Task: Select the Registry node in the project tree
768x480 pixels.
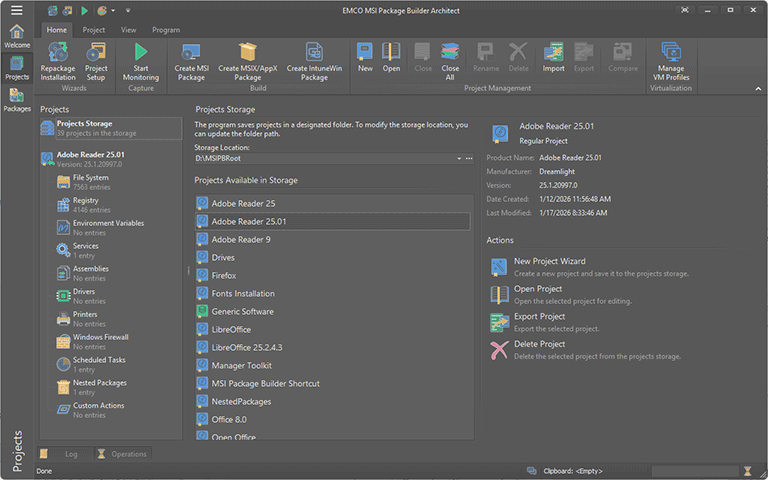Action: (86, 201)
